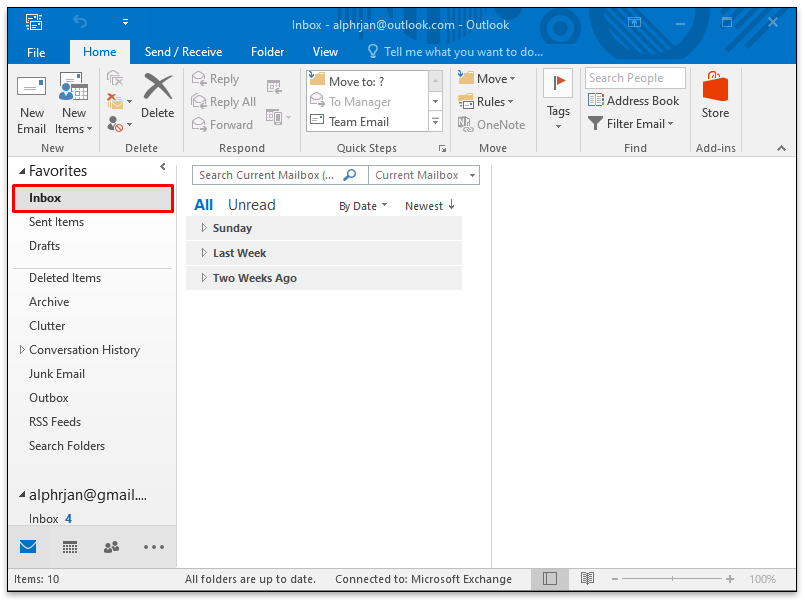This screenshot has height=600, width=805.
Task: Open the Rules dropdown
Action: [485, 102]
